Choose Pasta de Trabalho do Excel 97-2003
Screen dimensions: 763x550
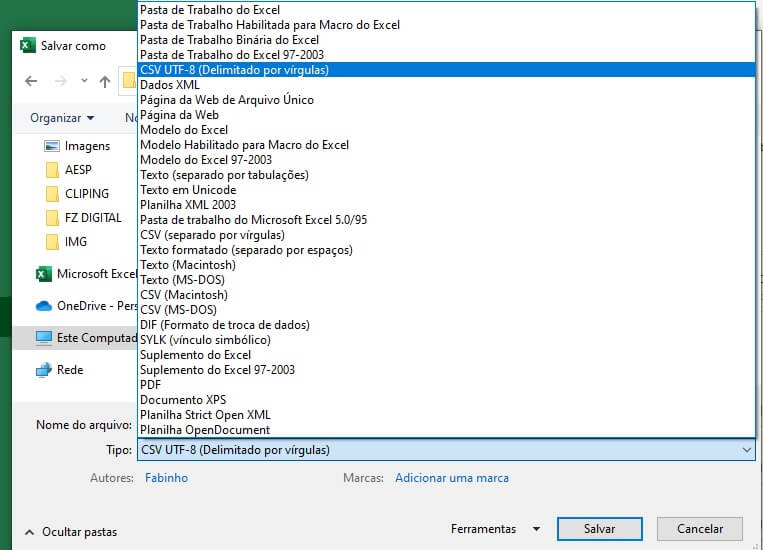tap(446, 55)
